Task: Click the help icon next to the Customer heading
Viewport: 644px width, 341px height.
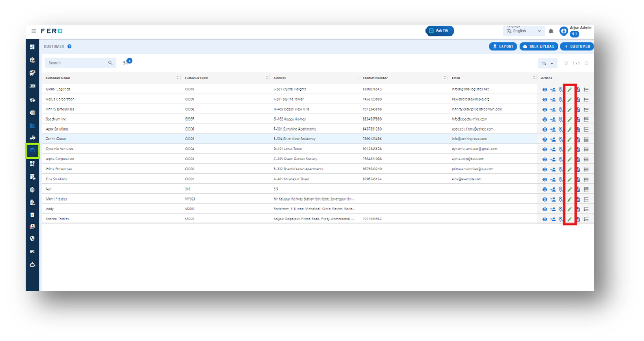Action: click(70, 46)
